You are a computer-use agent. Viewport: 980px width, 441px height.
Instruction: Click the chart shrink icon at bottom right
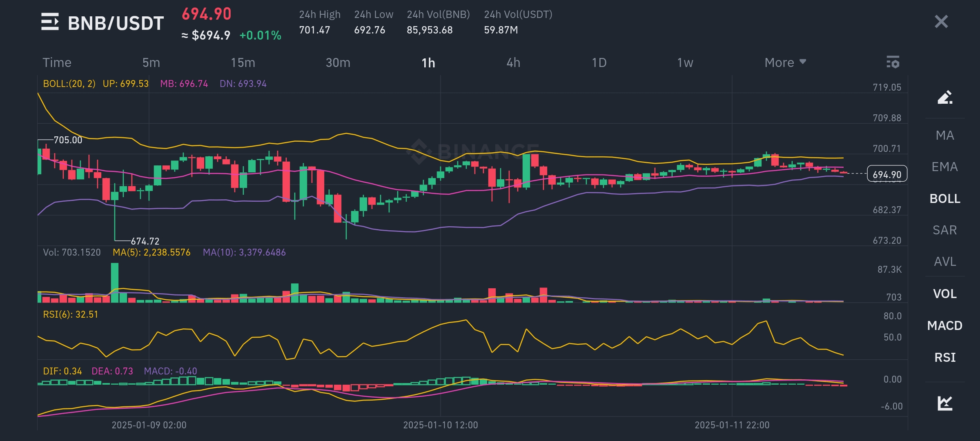coord(945,403)
